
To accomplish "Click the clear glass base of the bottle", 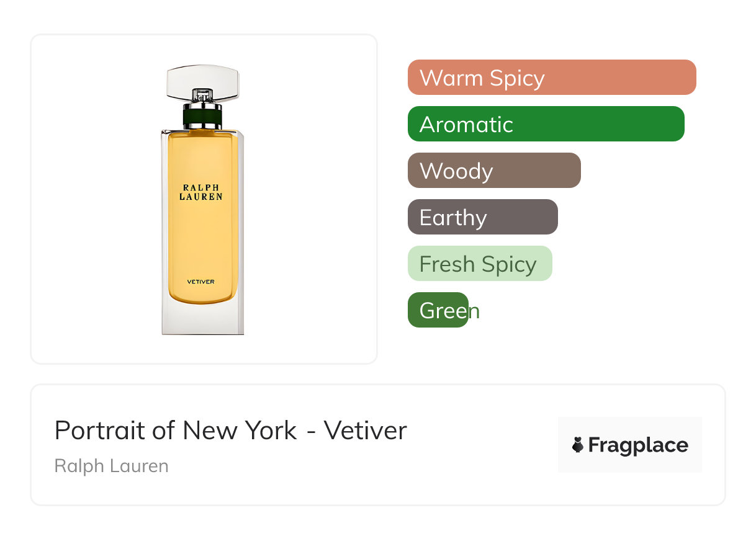I will (203, 319).
